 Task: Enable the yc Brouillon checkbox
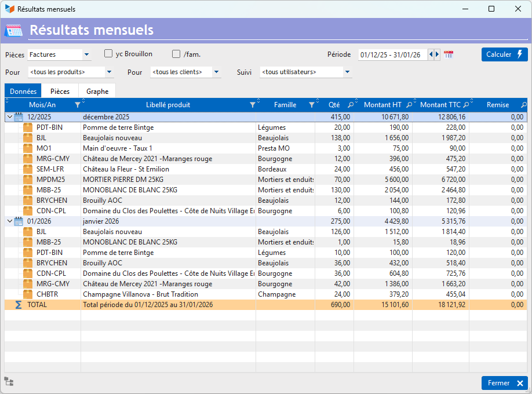pyautogui.click(x=108, y=54)
